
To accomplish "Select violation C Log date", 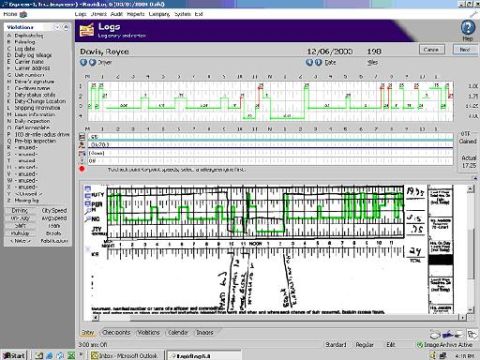I will [x=25, y=49].
